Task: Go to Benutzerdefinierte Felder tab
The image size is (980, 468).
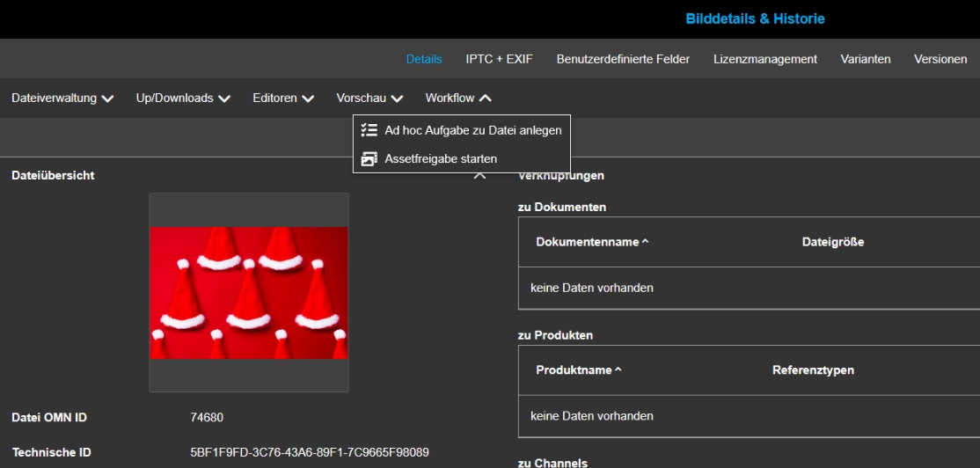Action: coord(623,59)
